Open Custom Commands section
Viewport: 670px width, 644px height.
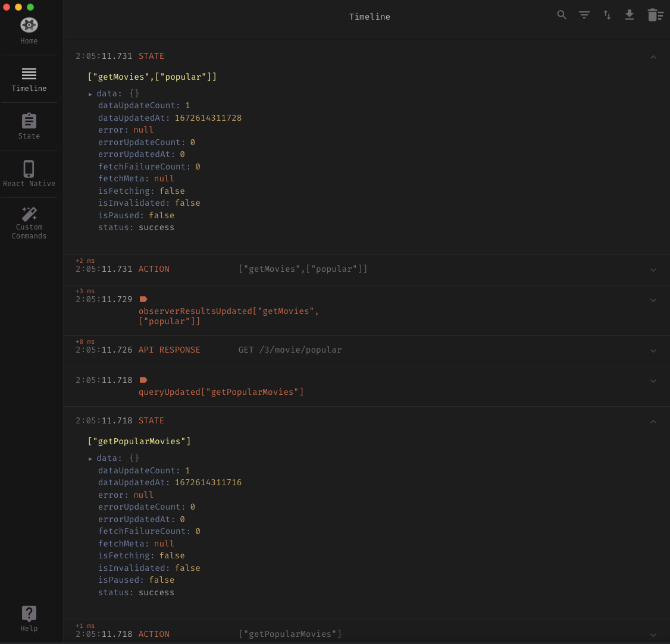click(x=29, y=223)
